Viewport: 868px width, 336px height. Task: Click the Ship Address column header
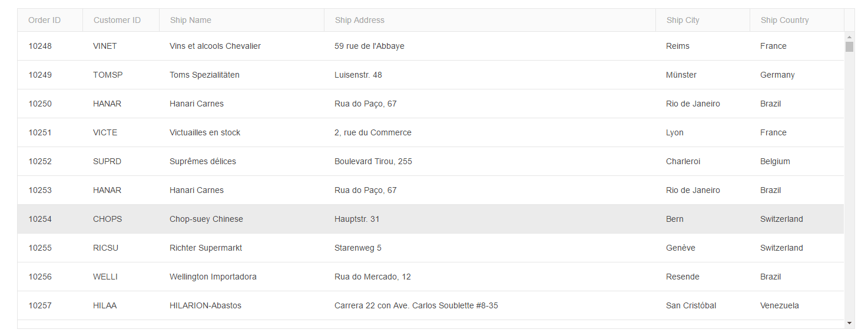point(490,20)
